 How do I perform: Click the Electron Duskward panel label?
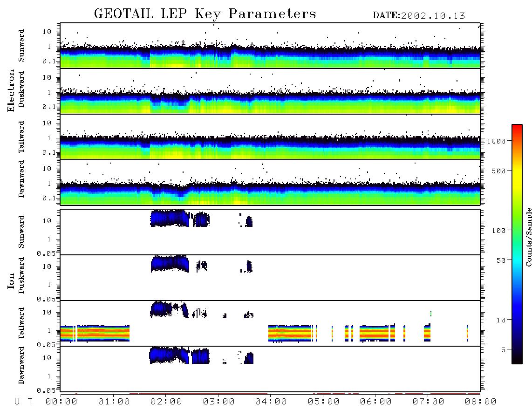pyautogui.click(x=21, y=89)
